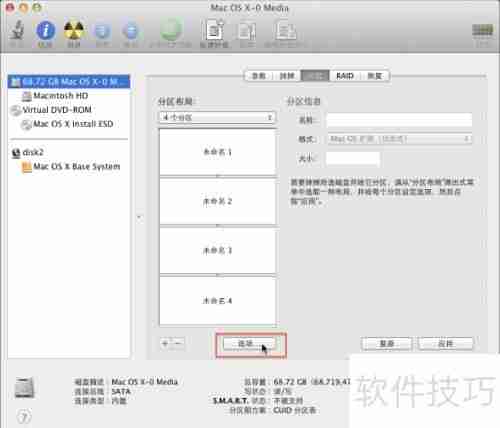Select the Macintosh HD volume
Image resolution: width=500 pixels, height=428 pixels.
(60, 96)
